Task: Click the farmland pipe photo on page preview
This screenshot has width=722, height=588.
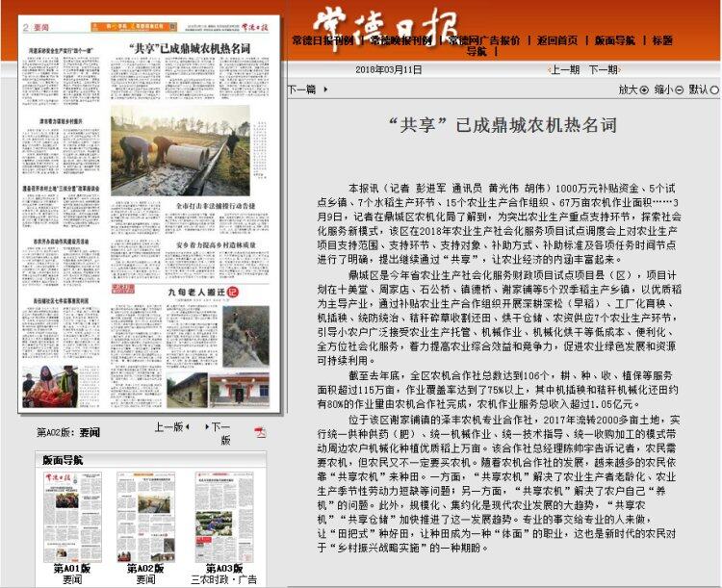Action: tap(181, 150)
